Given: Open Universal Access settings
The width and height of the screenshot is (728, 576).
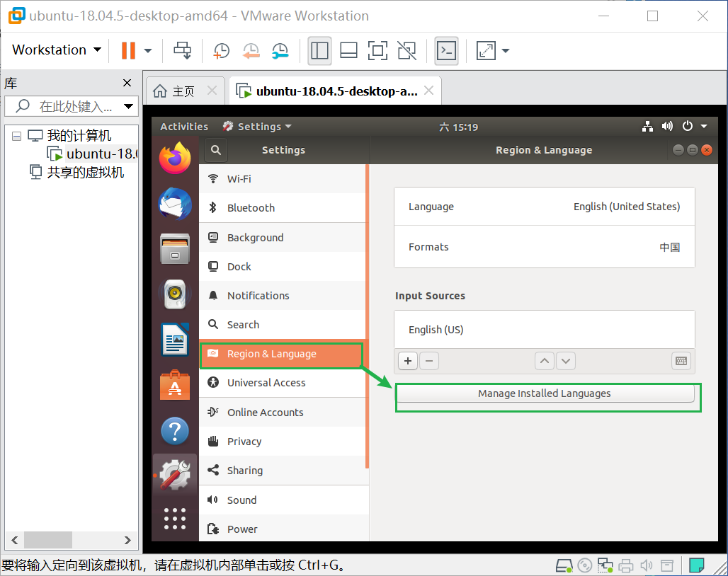Looking at the screenshot, I should click(283, 383).
